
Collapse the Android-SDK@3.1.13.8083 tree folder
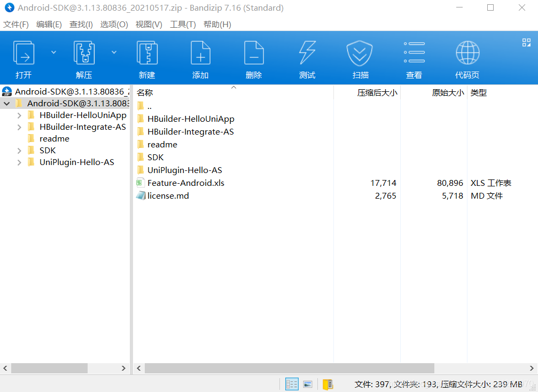(x=7, y=103)
